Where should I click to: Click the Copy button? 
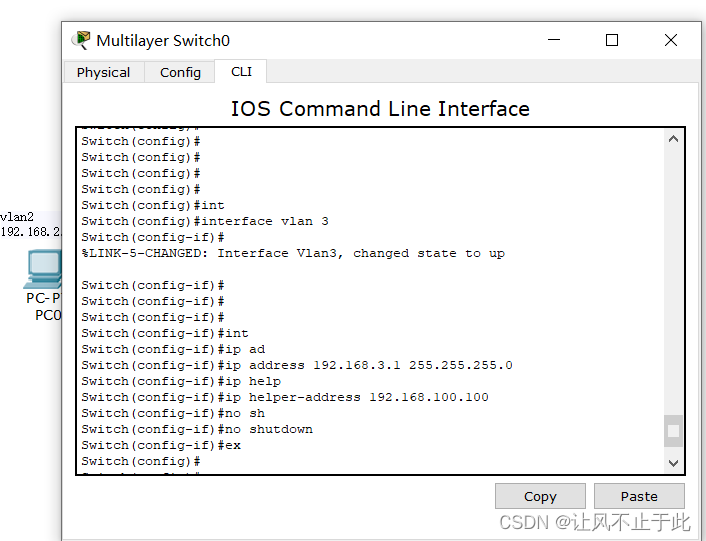tap(540, 496)
